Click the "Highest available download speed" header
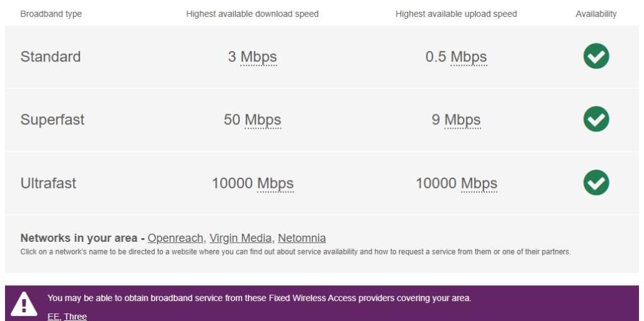The width and height of the screenshot is (644, 321). [252, 14]
